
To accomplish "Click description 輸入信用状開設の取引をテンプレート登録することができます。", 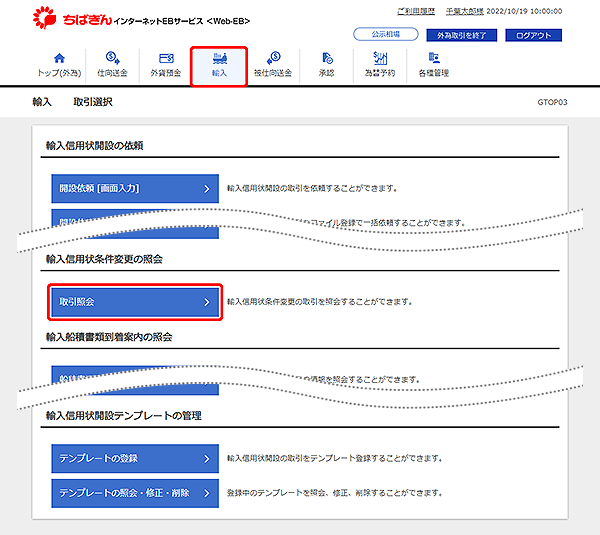I will [x=335, y=458].
